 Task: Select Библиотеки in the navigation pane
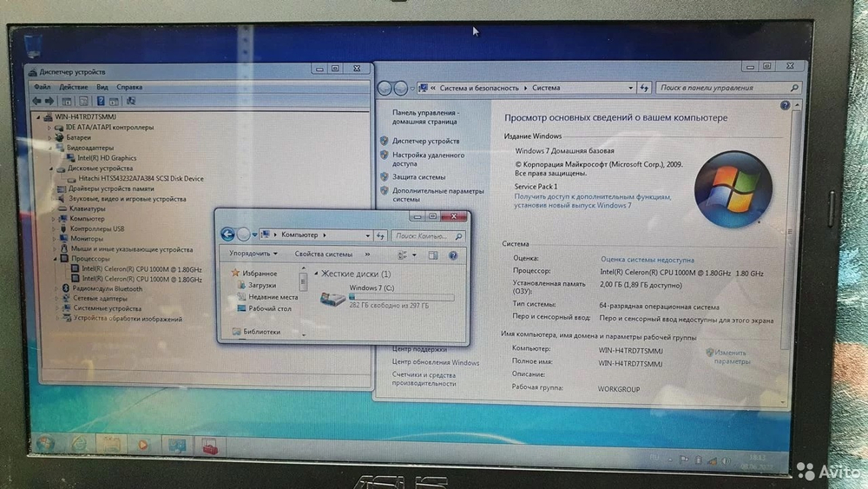coord(262,332)
